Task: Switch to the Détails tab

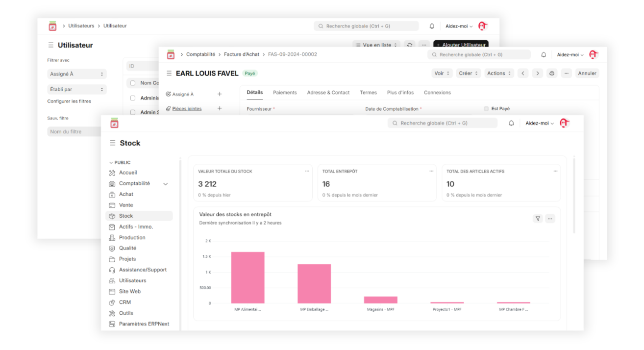Action: pyautogui.click(x=254, y=92)
